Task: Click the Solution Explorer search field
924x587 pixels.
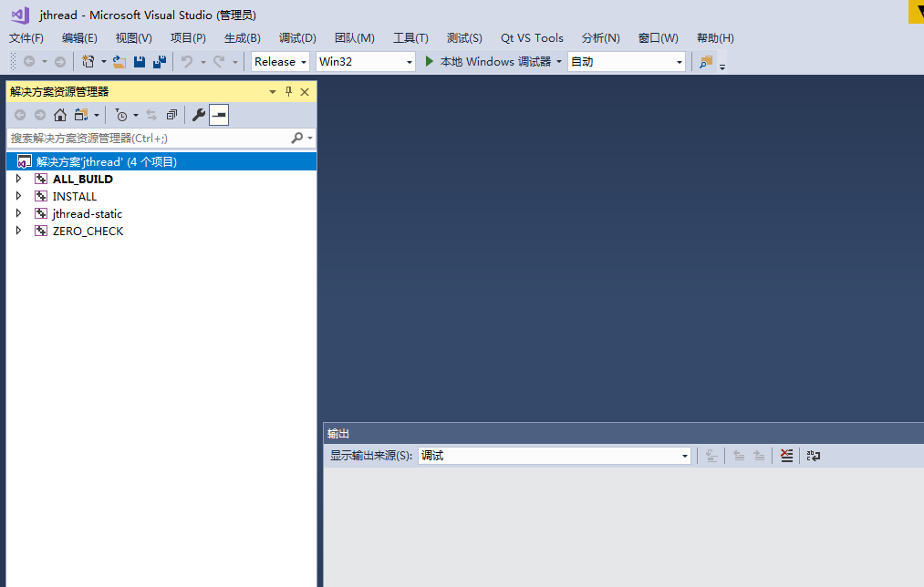Action: (x=148, y=139)
